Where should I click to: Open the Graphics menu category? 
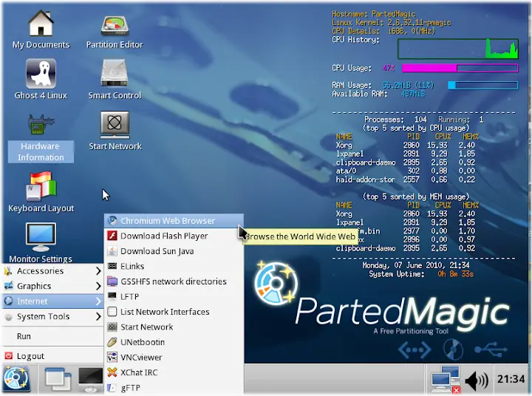[x=52, y=286]
